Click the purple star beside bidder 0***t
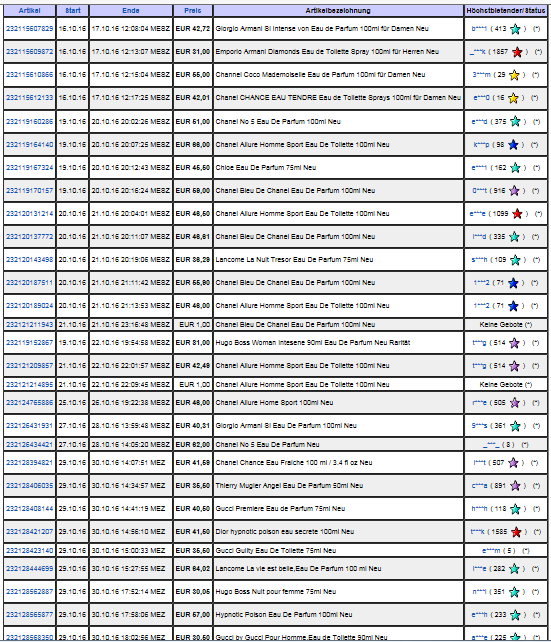 coord(515,191)
